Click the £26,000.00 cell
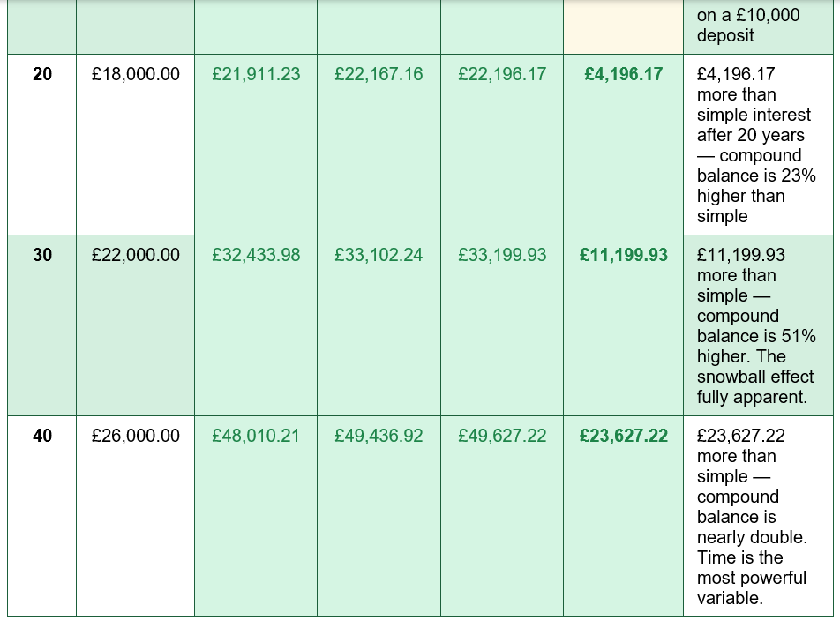840x620 pixels. click(135, 516)
